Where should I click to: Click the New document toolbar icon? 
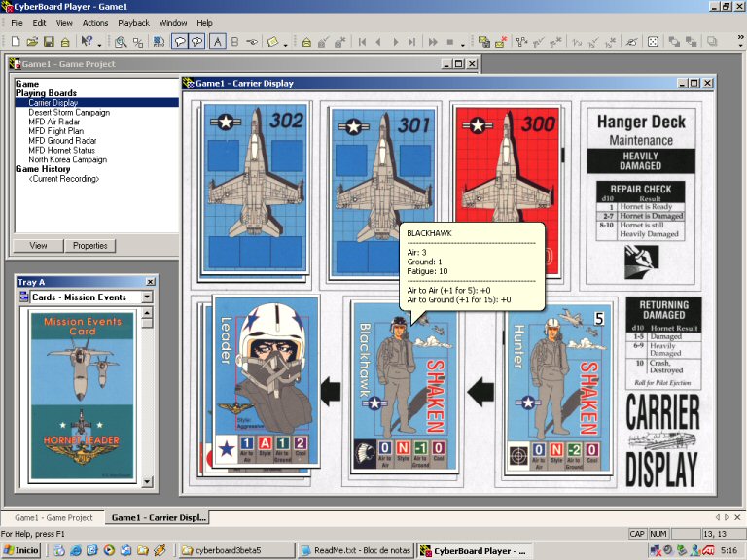pyautogui.click(x=16, y=42)
